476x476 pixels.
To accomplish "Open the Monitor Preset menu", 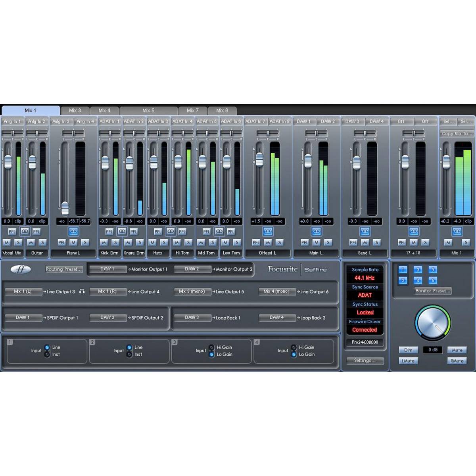I will 433,291.
